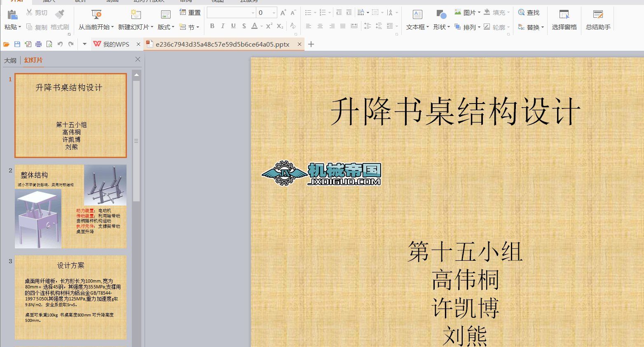This screenshot has width=644, height=347.
Task: Start slideshow from current slide icon
Action: pos(96,15)
